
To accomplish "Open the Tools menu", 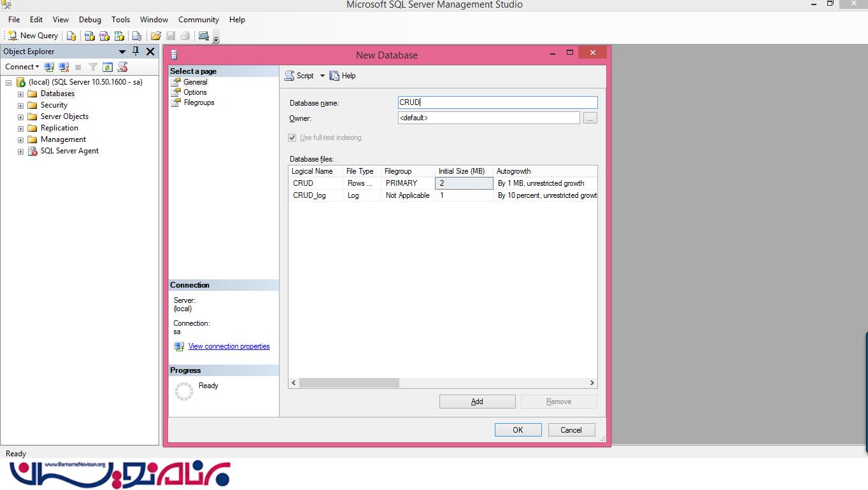I will (120, 20).
